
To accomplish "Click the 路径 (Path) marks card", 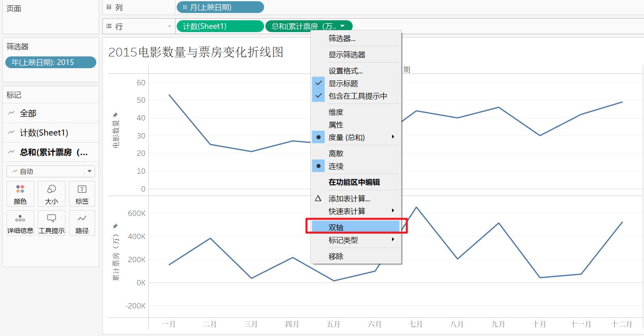I will pyautogui.click(x=82, y=223).
